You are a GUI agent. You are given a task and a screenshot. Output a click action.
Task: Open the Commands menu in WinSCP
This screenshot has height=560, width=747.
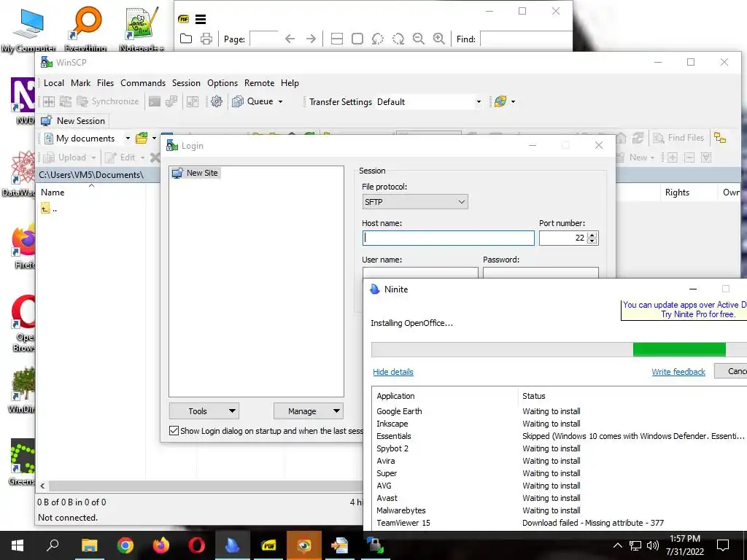(143, 83)
